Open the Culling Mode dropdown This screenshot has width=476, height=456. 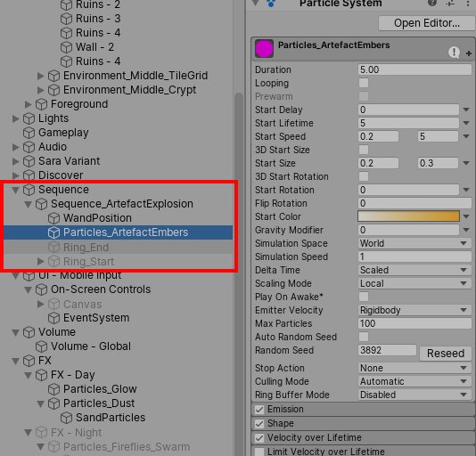coord(414,381)
